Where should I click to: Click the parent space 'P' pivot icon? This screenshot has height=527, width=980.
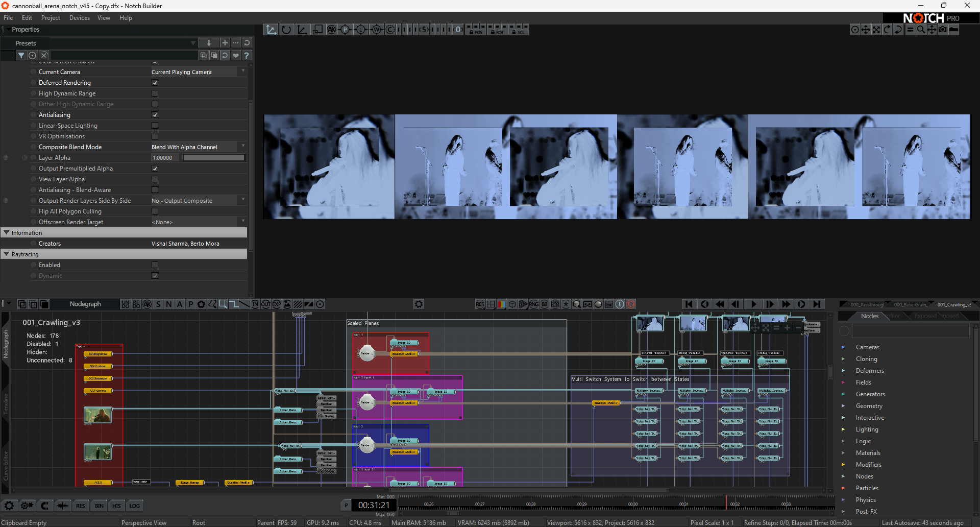pyautogui.click(x=345, y=30)
